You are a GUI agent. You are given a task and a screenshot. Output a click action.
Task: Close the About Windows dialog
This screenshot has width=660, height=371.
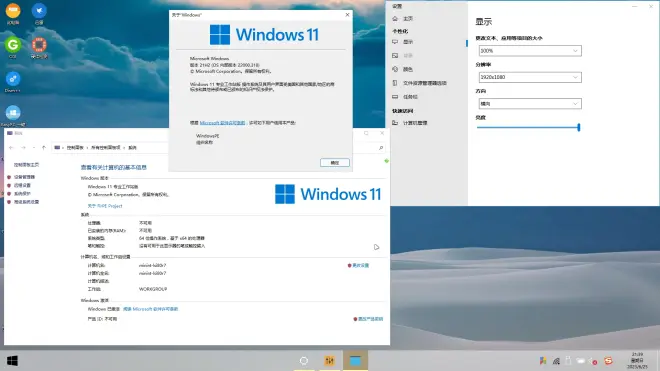coord(347,15)
